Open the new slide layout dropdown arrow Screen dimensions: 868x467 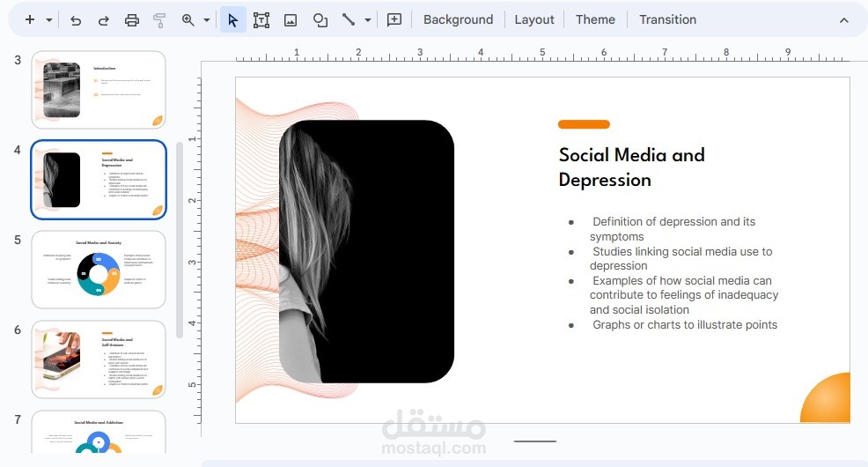(x=49, y=20)
